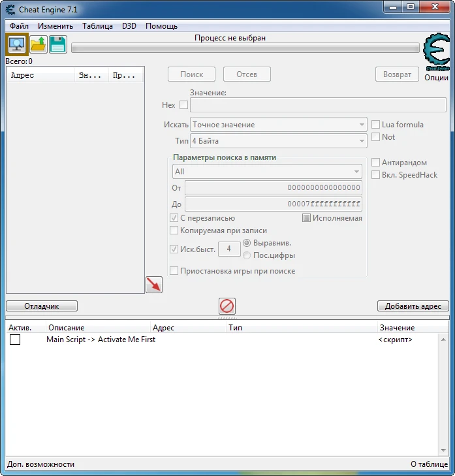Click the От start address field
455x476 pixels.
tap(273, 187)
